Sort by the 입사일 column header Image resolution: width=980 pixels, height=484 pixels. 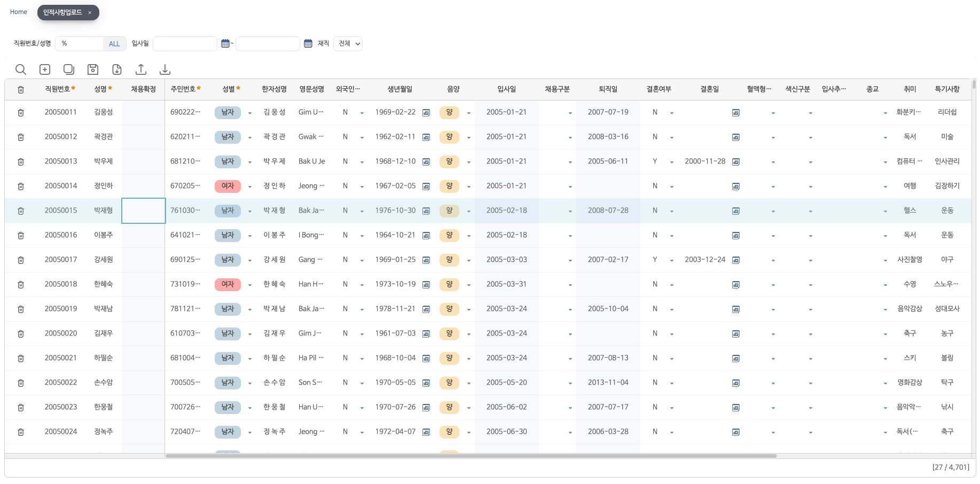click(x=506, y=89)
